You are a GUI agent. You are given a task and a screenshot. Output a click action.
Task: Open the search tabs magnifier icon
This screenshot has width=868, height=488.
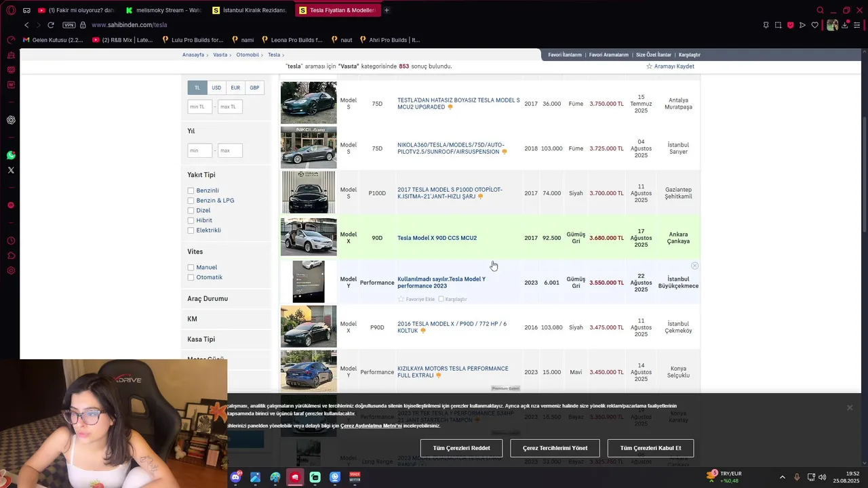pyautogui.click(x=820, y=10)
